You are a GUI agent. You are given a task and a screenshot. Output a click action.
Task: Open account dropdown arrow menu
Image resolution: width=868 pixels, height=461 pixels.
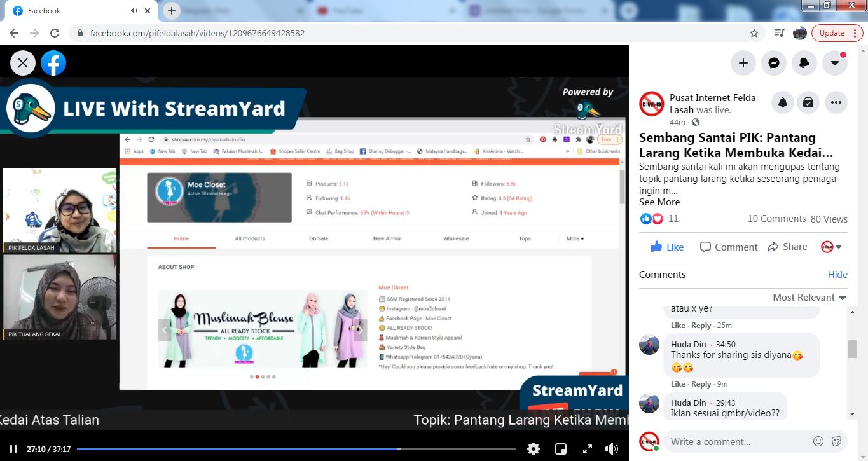[835, 63]
